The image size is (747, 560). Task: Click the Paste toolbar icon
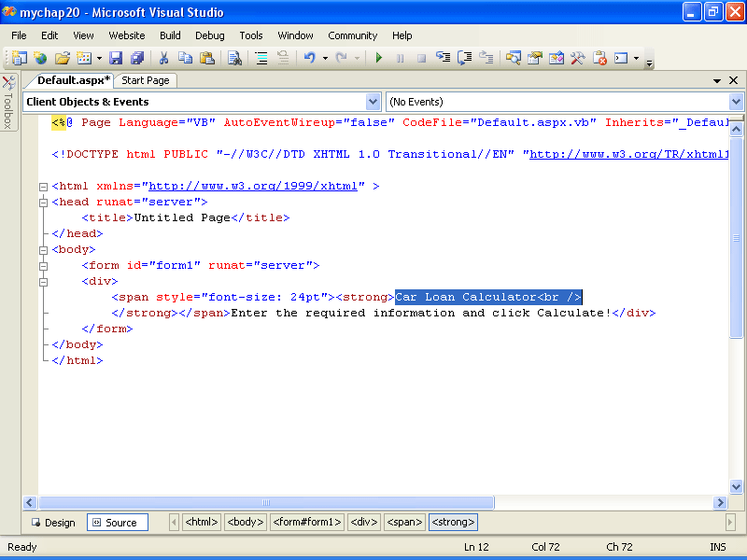point(206,58)
